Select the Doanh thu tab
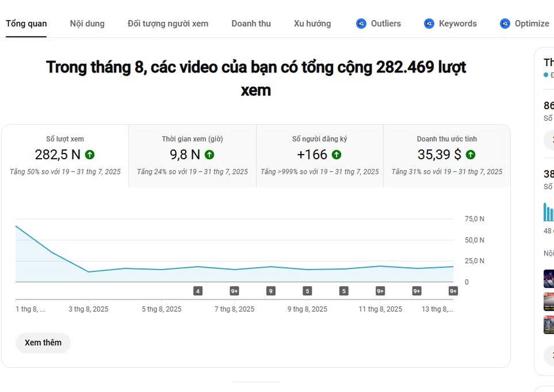The image size is (554, 392). (x=251, y=24)
